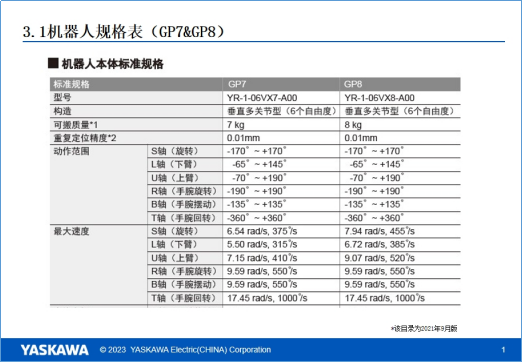Click the page number 1 in footer
This screenshot has width=522, height=362.
click(x=503, y=350)
